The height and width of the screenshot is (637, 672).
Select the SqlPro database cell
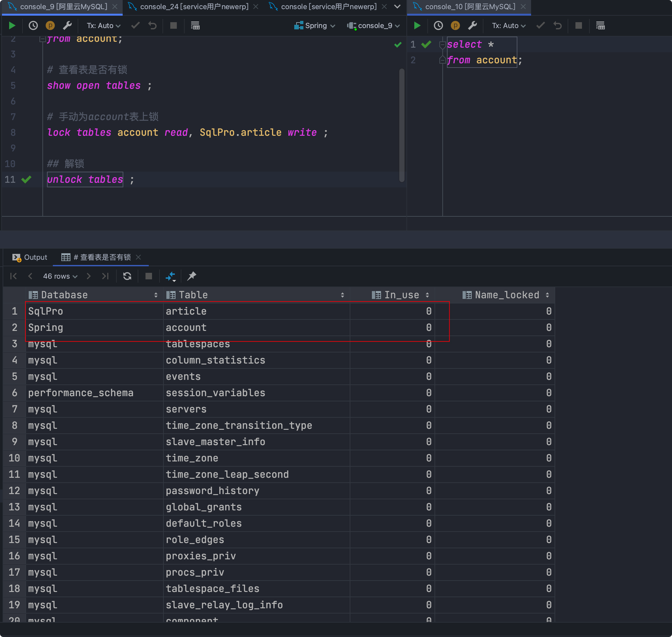point(45,311)
